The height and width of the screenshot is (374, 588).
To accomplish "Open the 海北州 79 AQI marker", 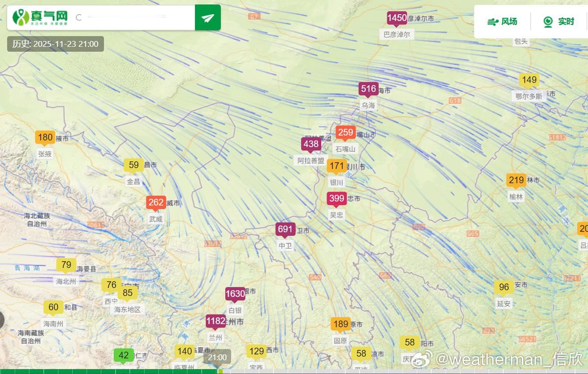I will pos(66,265).
